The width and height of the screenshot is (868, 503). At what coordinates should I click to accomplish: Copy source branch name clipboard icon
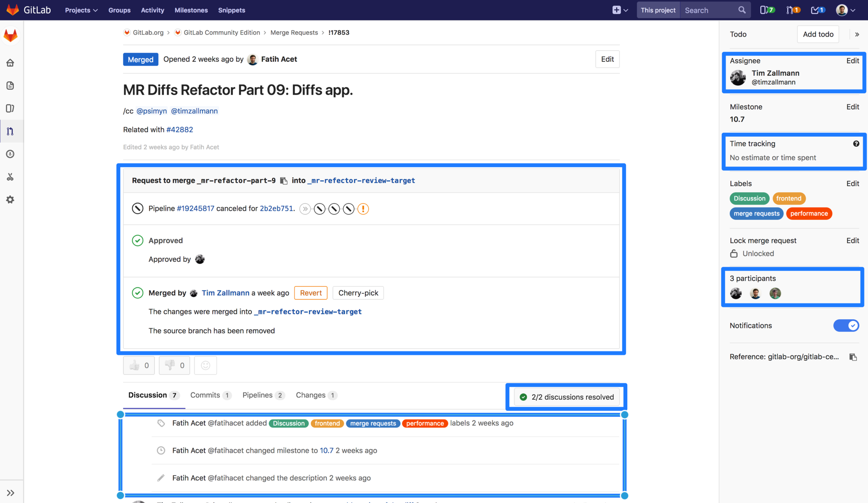pos(284,181)
